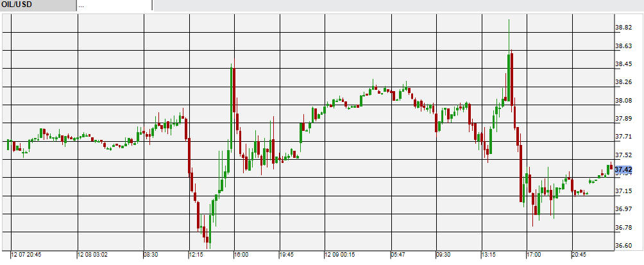Select the 05:47 time axis label

[397, 255]
